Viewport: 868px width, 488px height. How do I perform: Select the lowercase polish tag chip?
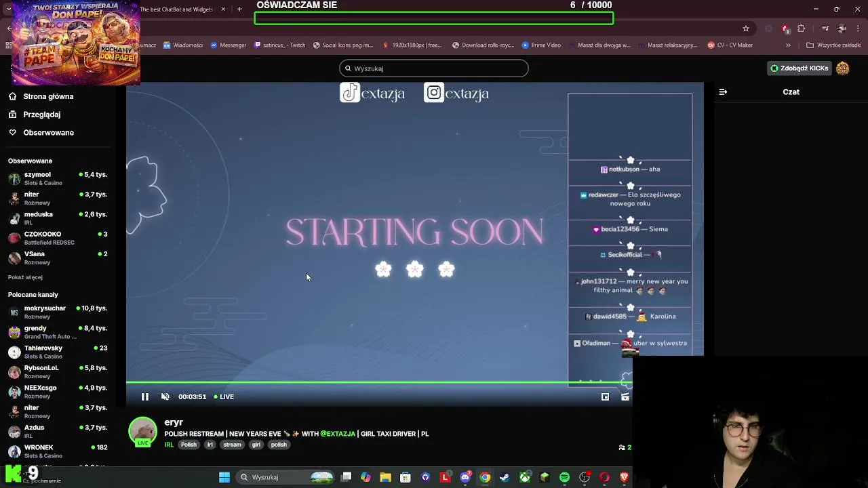point(279,445)
